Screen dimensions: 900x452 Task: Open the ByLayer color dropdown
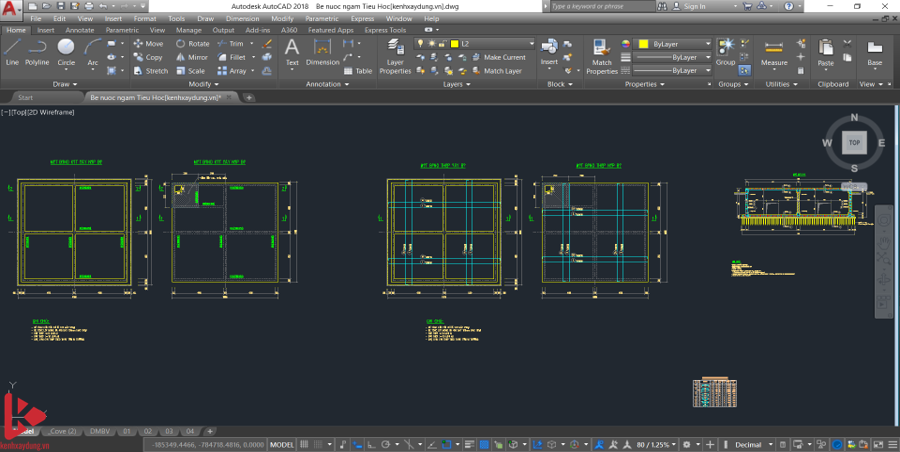(708, 44)
